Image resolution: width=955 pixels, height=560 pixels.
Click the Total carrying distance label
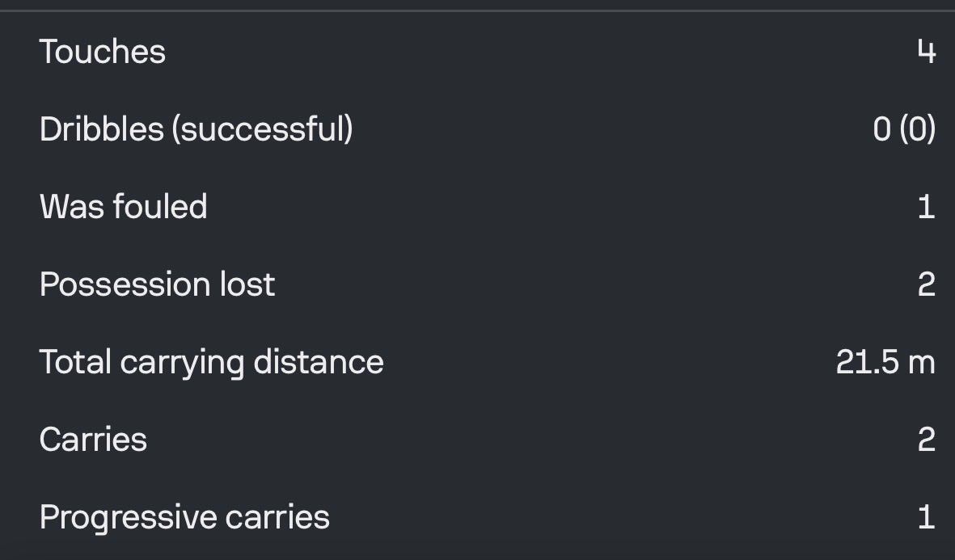click(x=211, y=363)
